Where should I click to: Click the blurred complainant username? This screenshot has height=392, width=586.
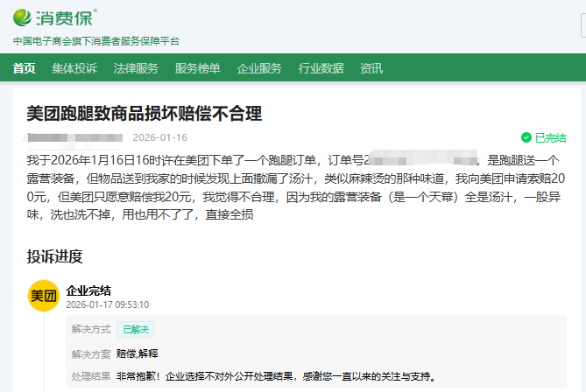pyautogui.click(x=74, y=137)
